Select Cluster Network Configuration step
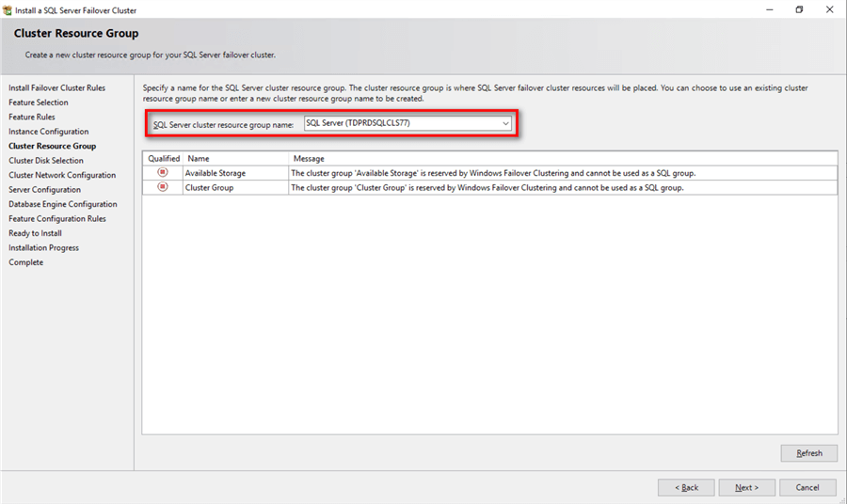 click(x=62, y=176)
